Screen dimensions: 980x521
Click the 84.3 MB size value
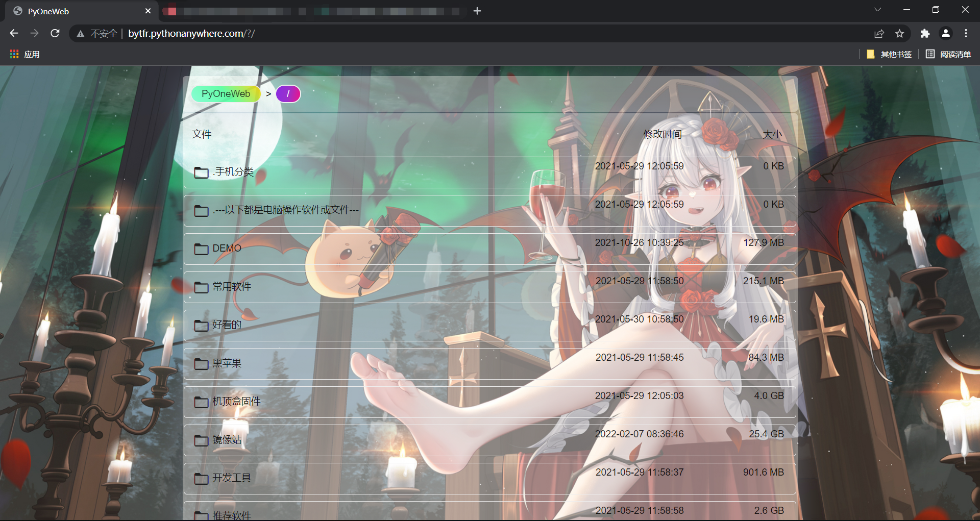point(766,358)
